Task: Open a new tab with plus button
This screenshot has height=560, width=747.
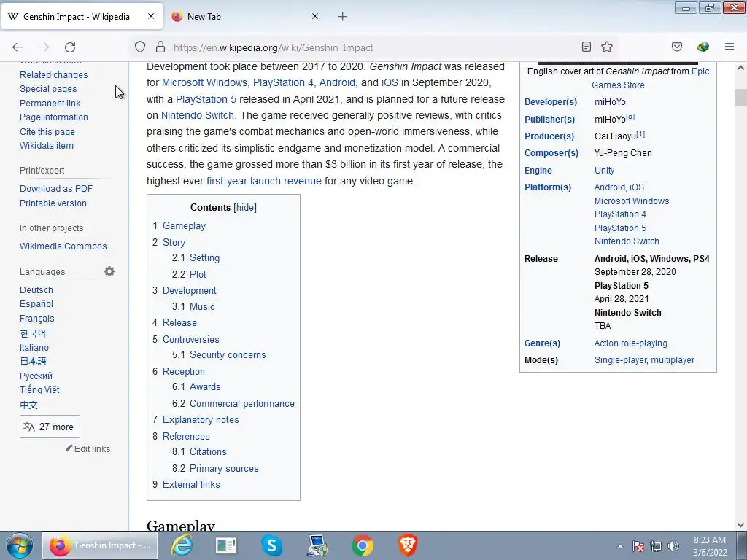Action: 343,17
